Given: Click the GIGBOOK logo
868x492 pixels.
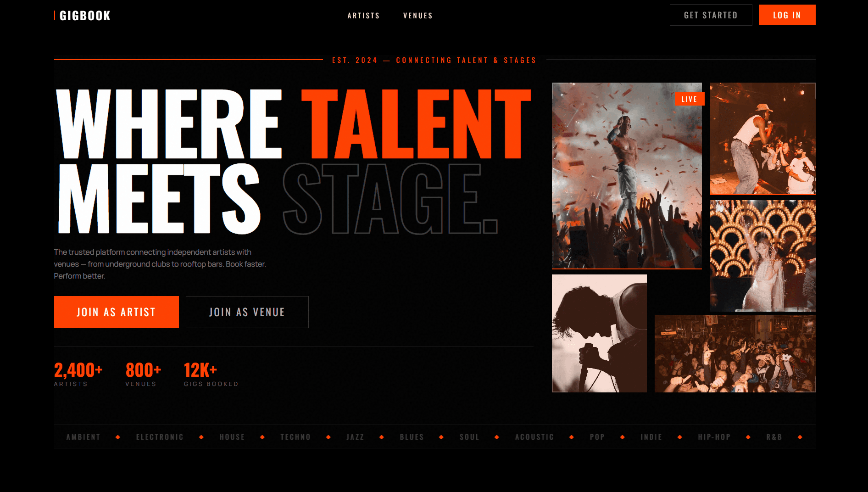Looking at the screenshot, I should [x=83, y=16].
